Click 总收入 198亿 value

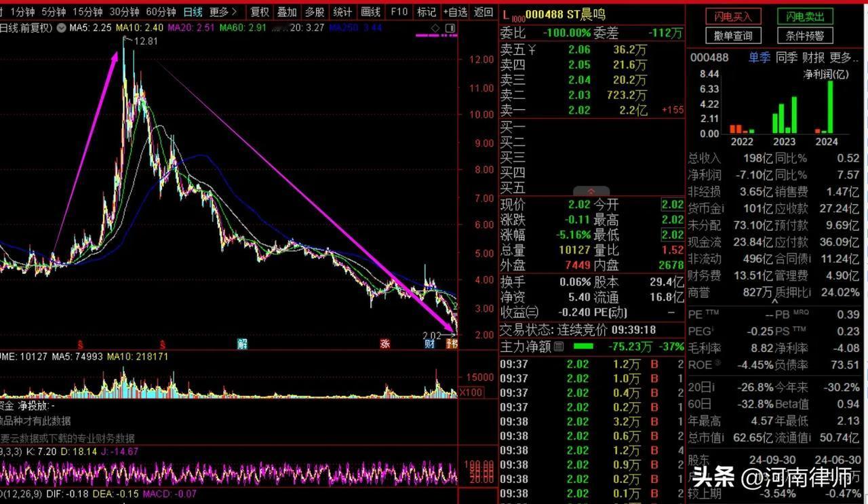(758, 158)
